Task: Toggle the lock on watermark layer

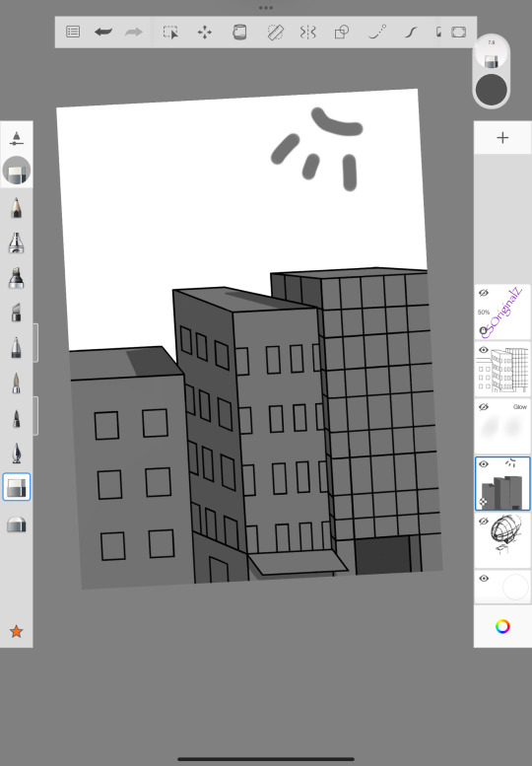Action: tap(483, 330)
